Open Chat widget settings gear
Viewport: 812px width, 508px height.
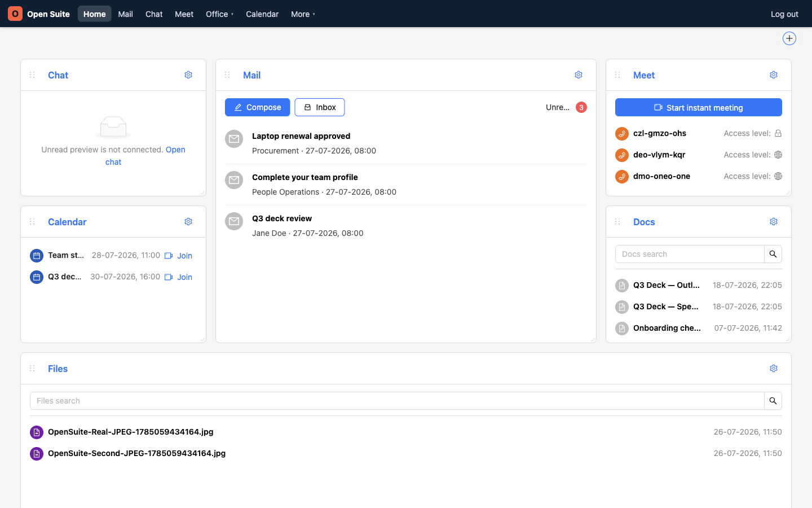(188, 75)
